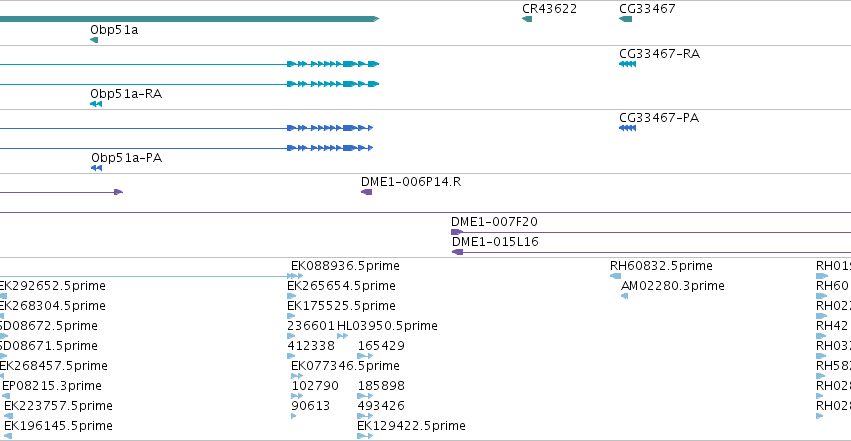
Task: Click the EK175525.5prime EST label
Action: pos(341,306)
